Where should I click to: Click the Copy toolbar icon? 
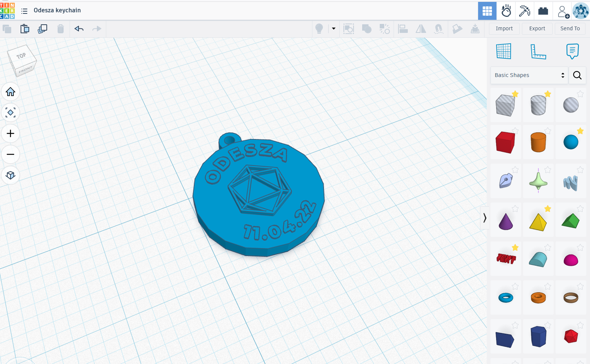coord(7,29)
